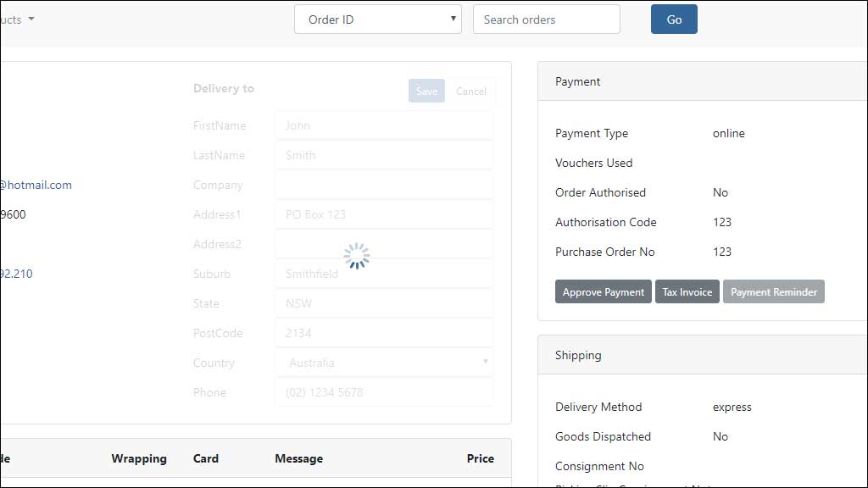
Task: Click the Cancel delivery edit button
Action: pyautogui.click(x=470, y=91)
